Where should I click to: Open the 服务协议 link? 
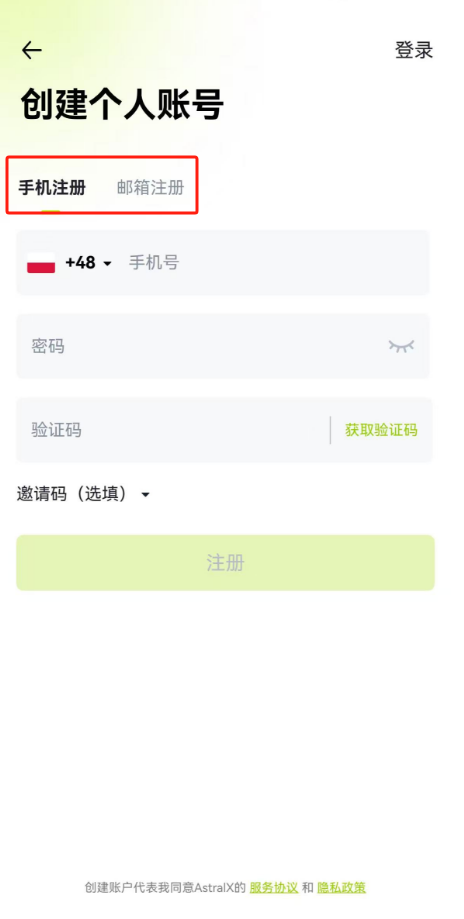pos(274,887)
